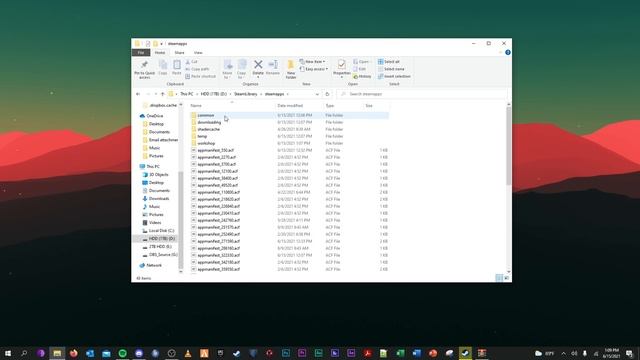Expand the address bar history dropdown

coord(317,94)
